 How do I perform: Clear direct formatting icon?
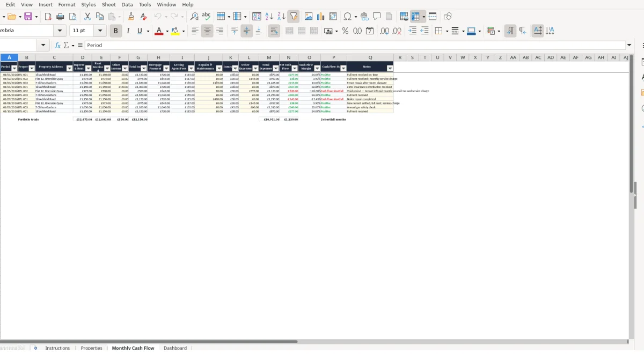(x=143, y=17)
